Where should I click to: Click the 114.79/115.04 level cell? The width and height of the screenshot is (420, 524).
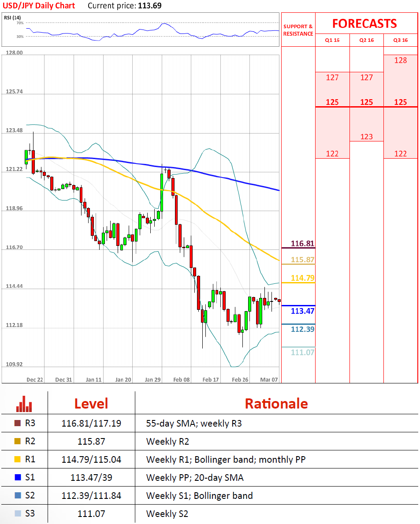pyautogui.click(x=91, y=460)
